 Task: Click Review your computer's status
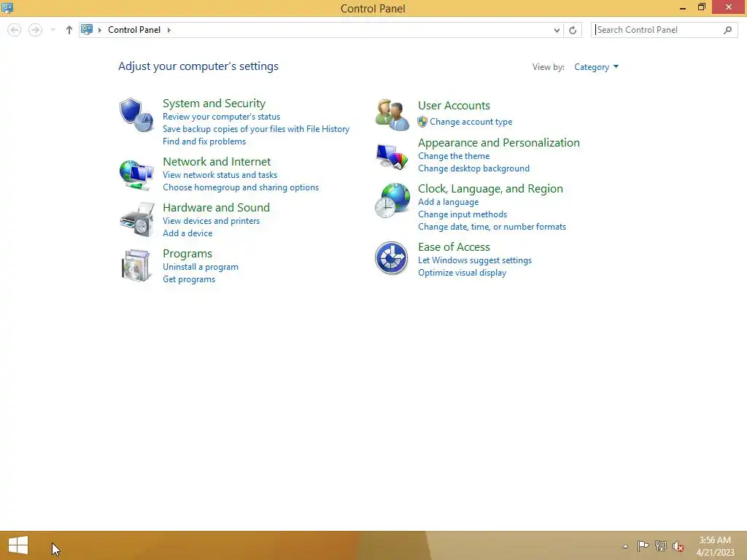point(222,117)
